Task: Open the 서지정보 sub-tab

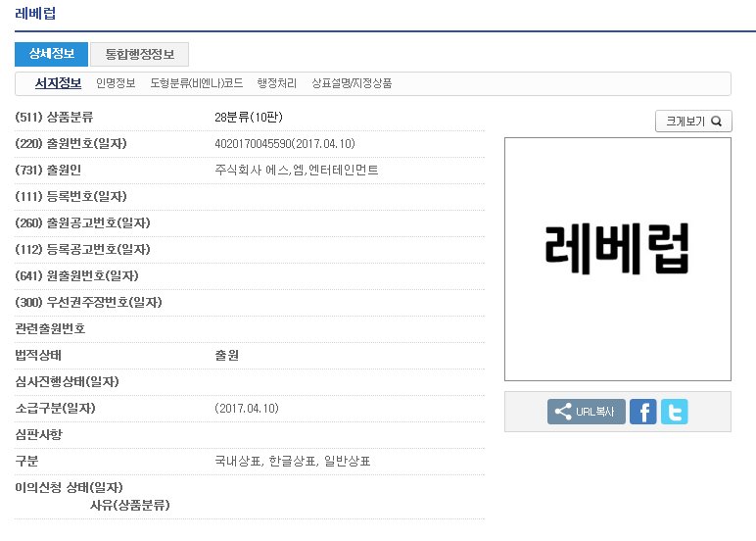Action: tap(58, 83)
